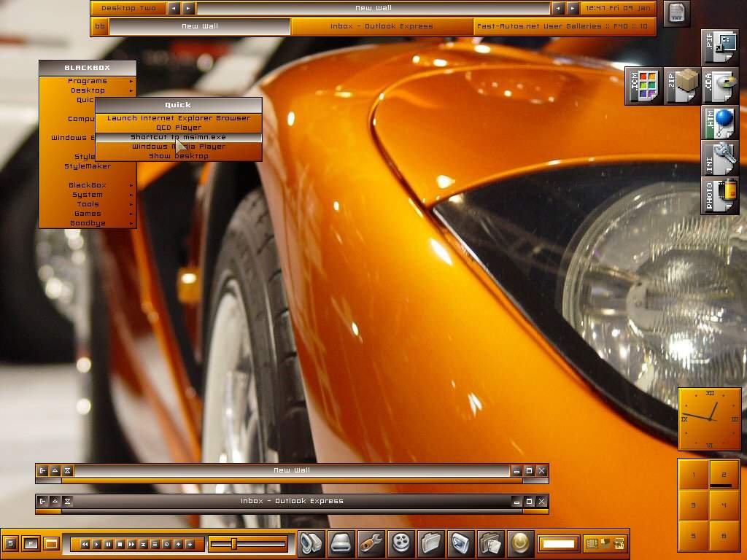Open the folder icon in bottom dock
Image resolution: width=747 pixels, height=560 pixels.
click(x=431, y=542)
